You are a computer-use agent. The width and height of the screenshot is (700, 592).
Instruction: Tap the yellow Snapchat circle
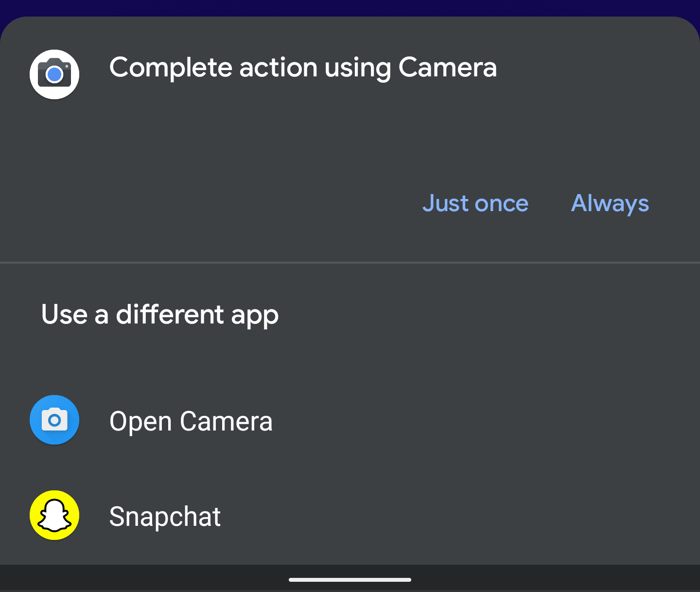click(54, 515)
